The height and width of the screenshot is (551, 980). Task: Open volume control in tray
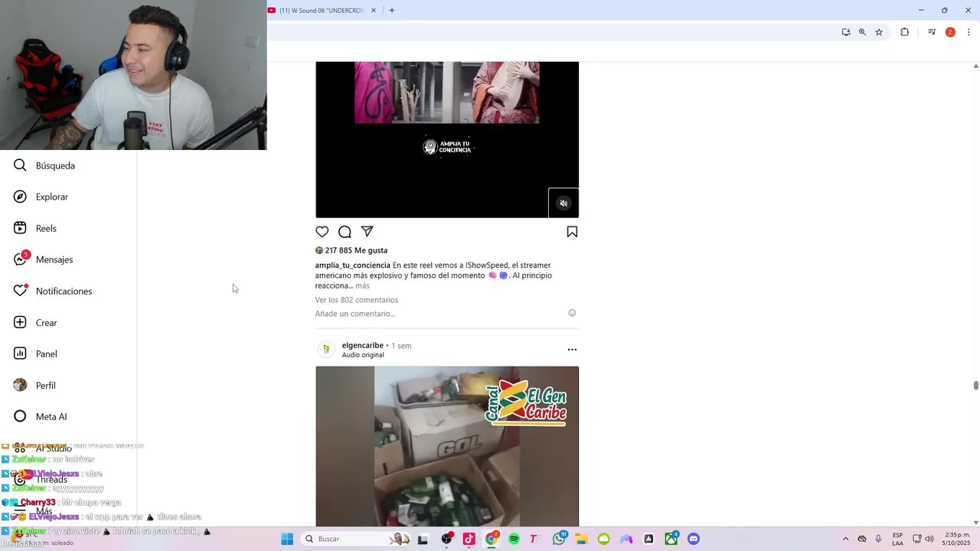click(930, 539)
